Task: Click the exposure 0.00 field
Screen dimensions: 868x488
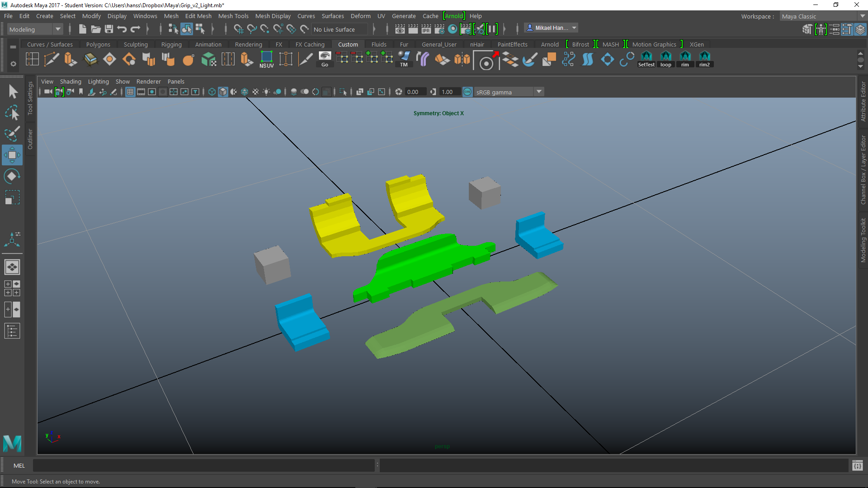Action: 415,92
